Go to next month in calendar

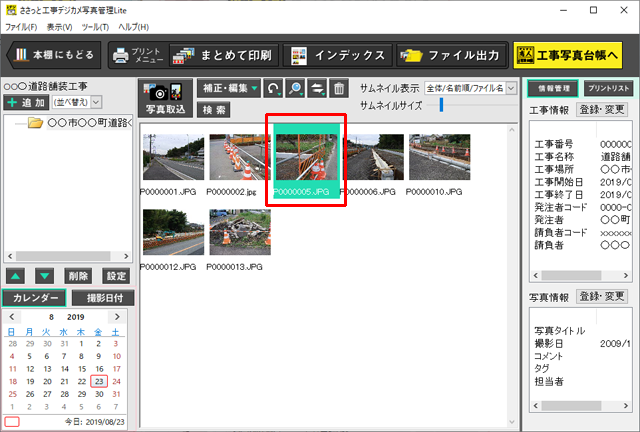pyautogui.click(x=118, y=317)
